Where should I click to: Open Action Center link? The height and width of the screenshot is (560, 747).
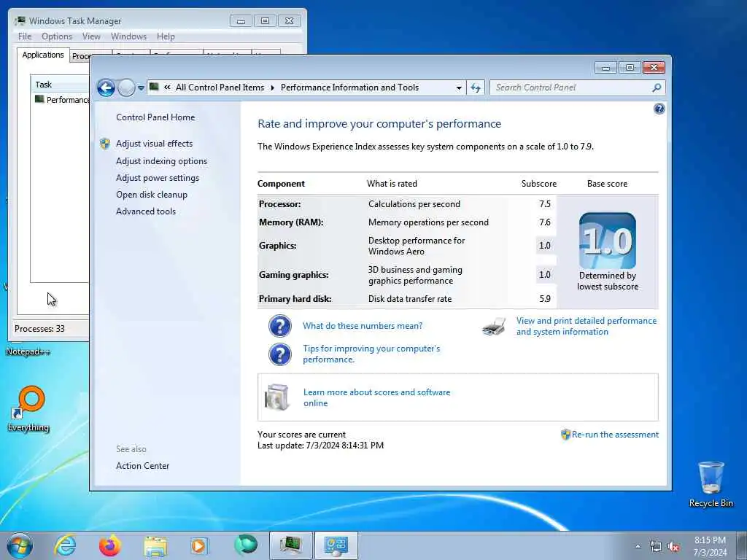[142, 466]
